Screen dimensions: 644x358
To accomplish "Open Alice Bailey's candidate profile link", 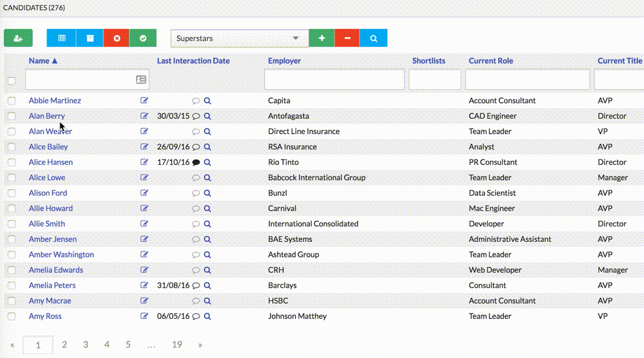I will point(48,147).
